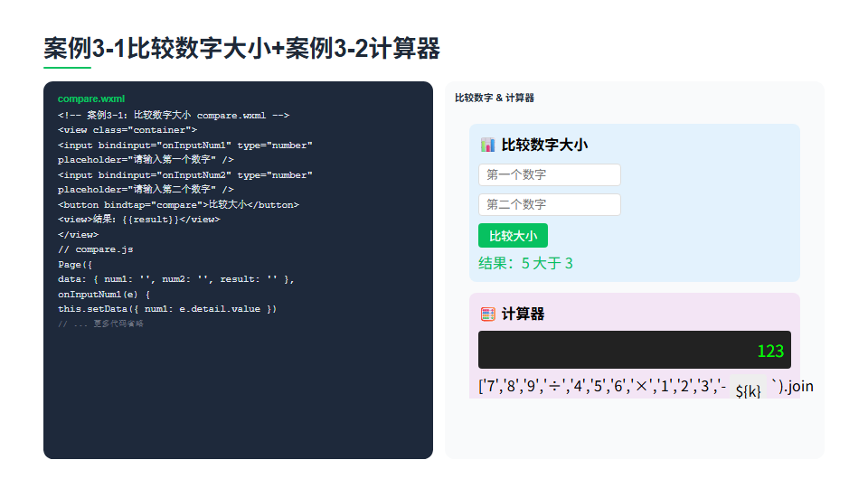Click the compare.wxml file name label
The height and width of the screenshot is (488, 868).
point(91,99)
